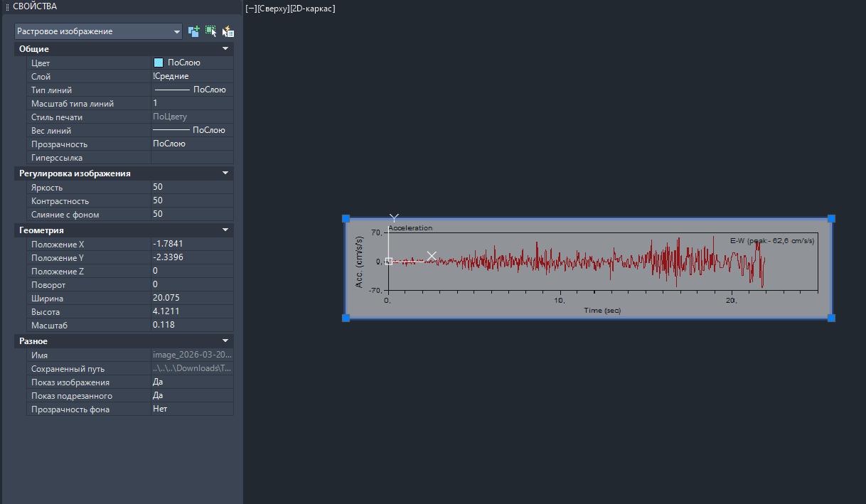Click the Toggle PICKADD value icon

point(193,31)
